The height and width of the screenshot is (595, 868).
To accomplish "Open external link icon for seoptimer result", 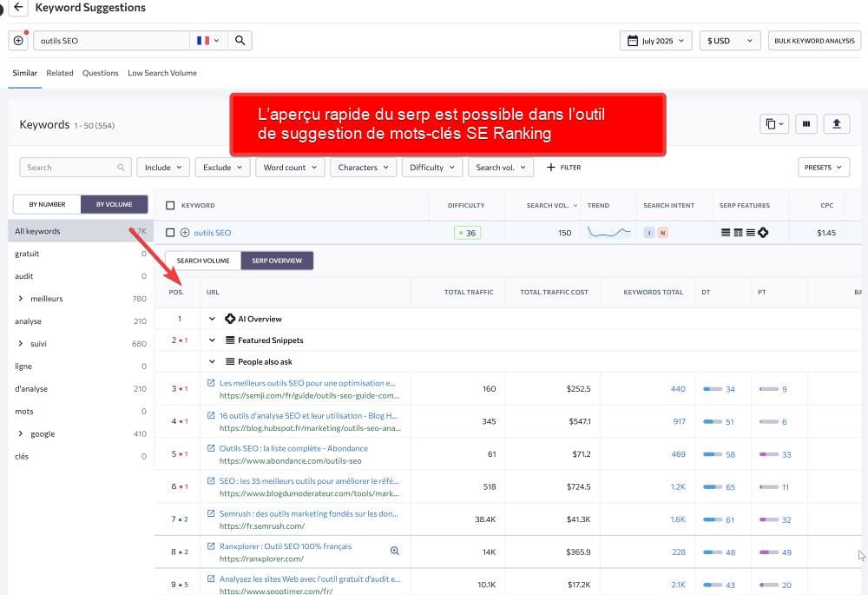I will click(x=211, y=579).
